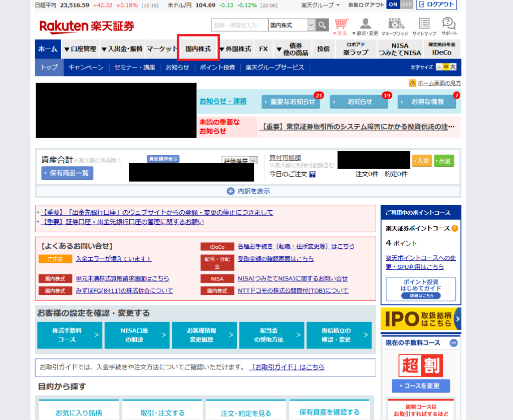
Task: Open the FX tab
Action: tap(264, 49)
